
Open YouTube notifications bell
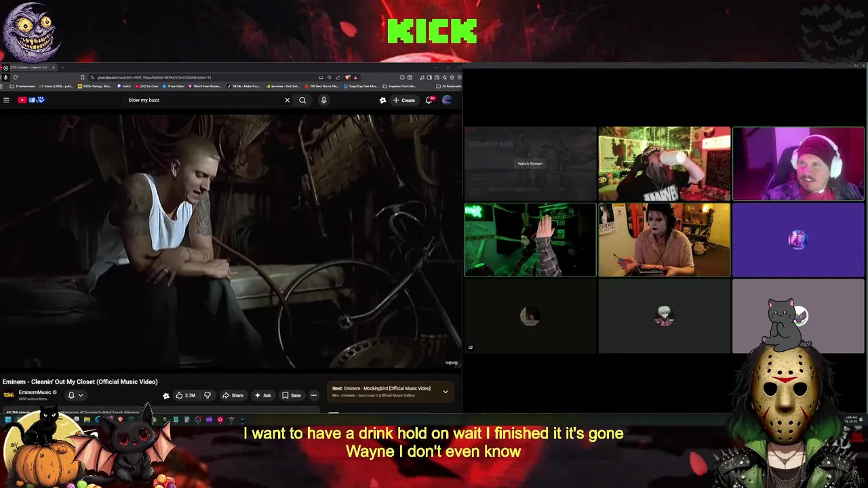pos(429,100)
